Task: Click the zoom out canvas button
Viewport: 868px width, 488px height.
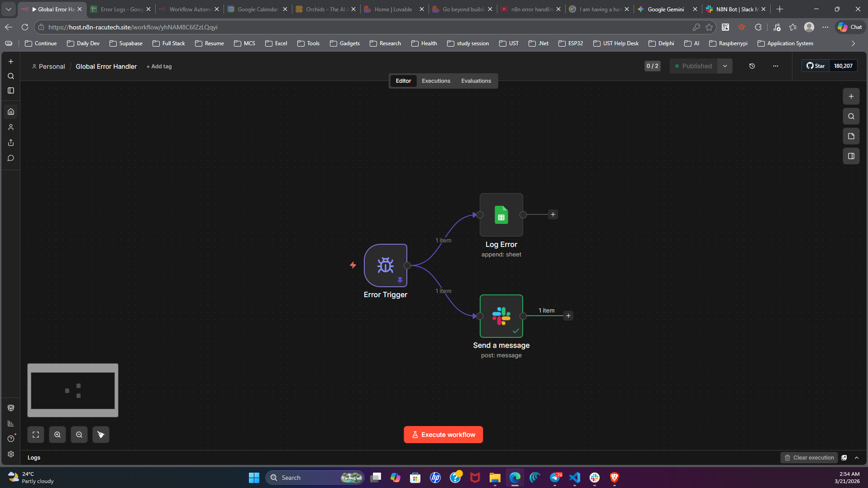Action: pos(79,435)
